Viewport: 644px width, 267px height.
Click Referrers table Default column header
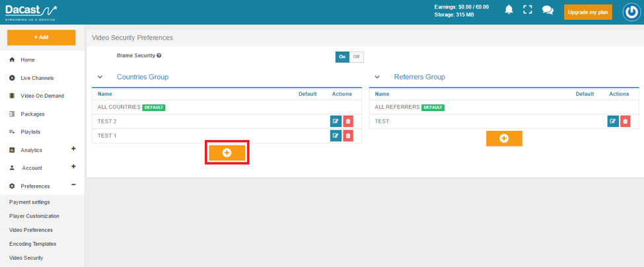pos(585,94)
